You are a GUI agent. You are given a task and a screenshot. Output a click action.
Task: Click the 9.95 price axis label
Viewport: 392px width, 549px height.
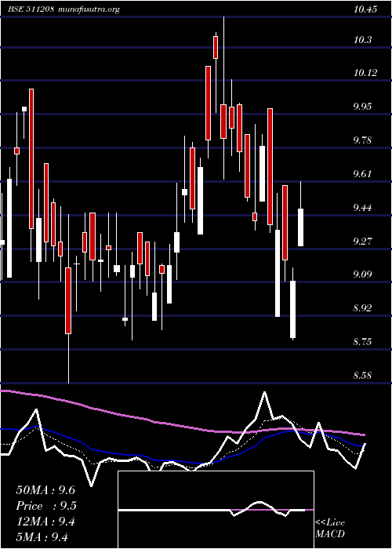point(364,107)
